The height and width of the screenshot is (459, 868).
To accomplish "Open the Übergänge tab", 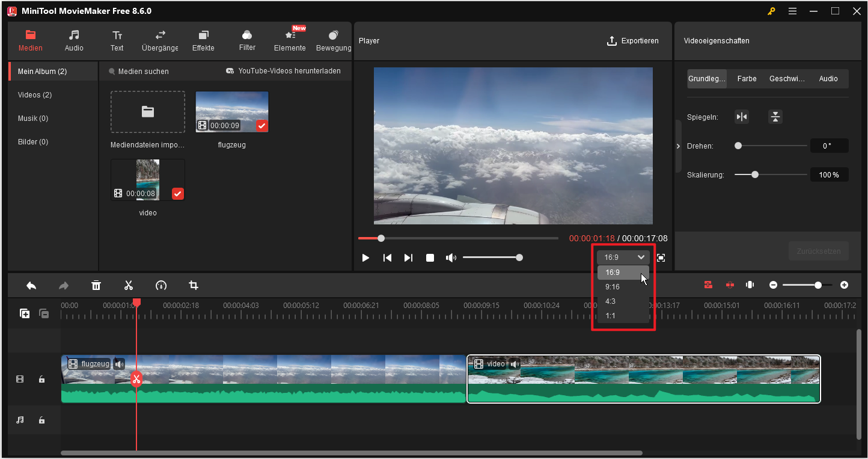I will tap(160, 41).
